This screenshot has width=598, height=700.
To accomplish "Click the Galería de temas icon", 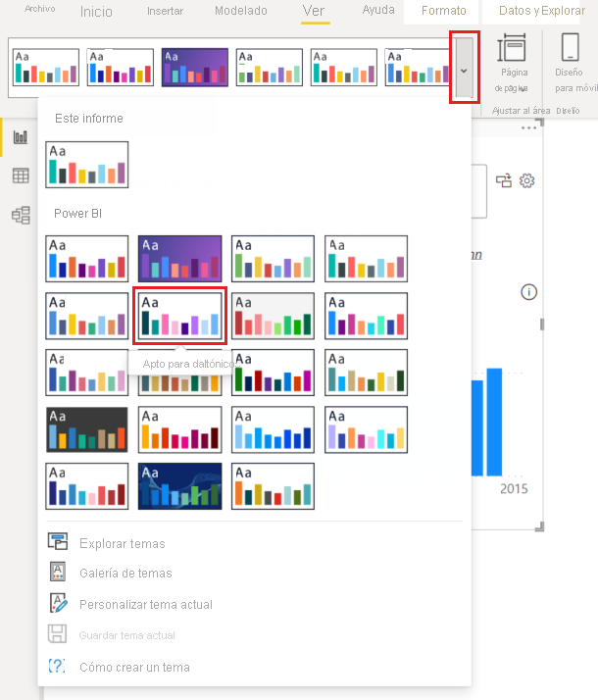I will pyautogui.click(x=58, y=572).
